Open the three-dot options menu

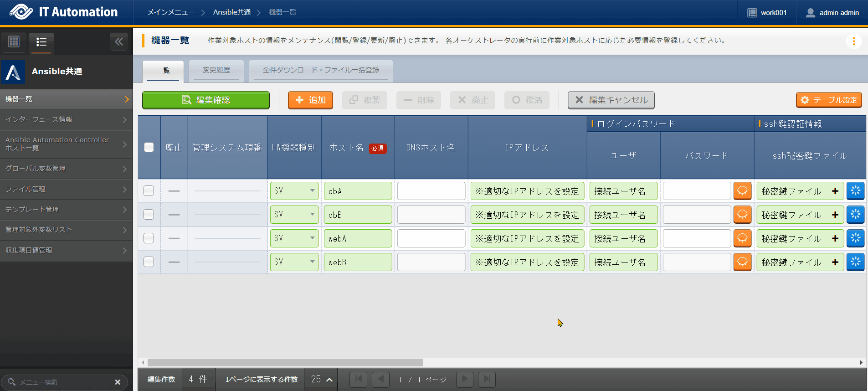(x=853, y=41)
